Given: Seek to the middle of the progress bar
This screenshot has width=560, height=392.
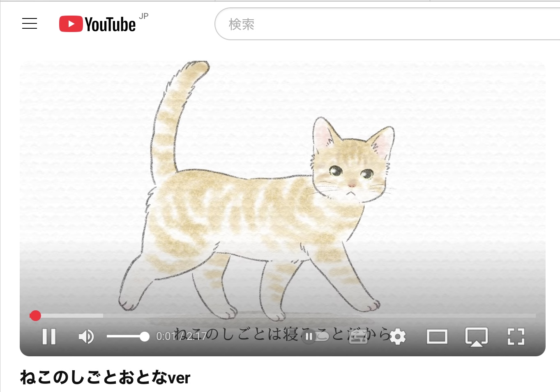Looking at the screenshot, I should pos(283,315).
